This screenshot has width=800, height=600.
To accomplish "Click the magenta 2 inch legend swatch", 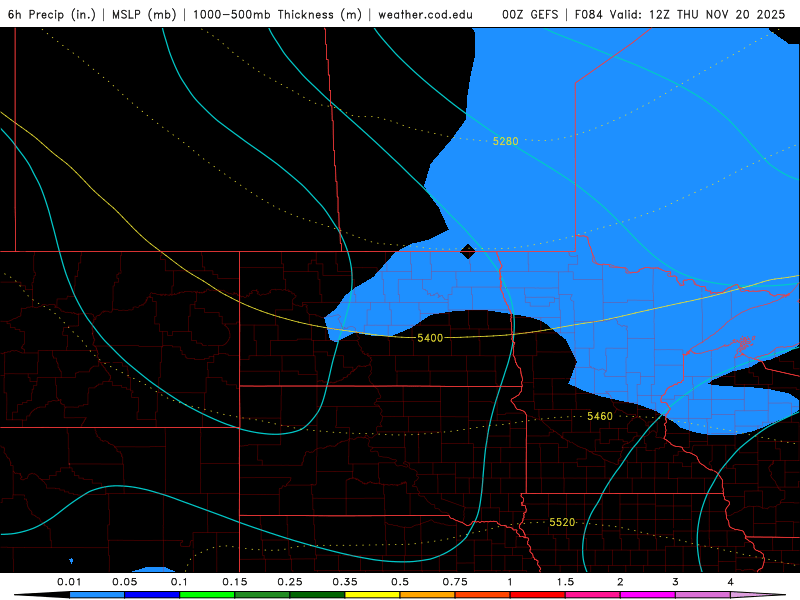I will click(648, 595).
